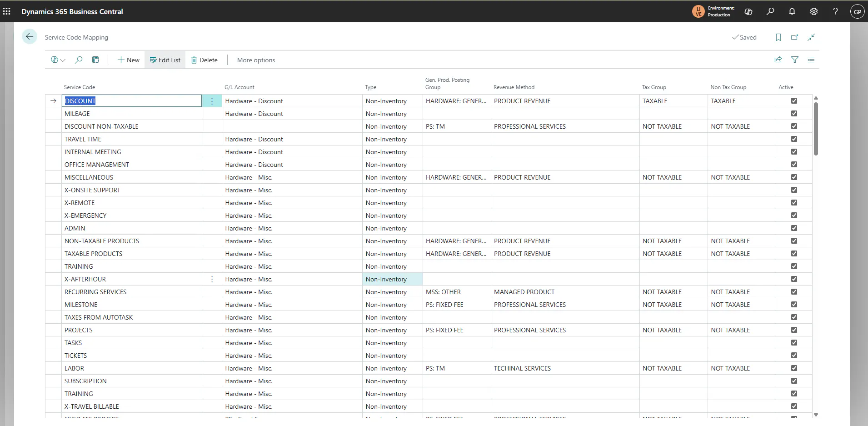Open More options menu
Screen dimensions: 868x426
tap(256, 60)
